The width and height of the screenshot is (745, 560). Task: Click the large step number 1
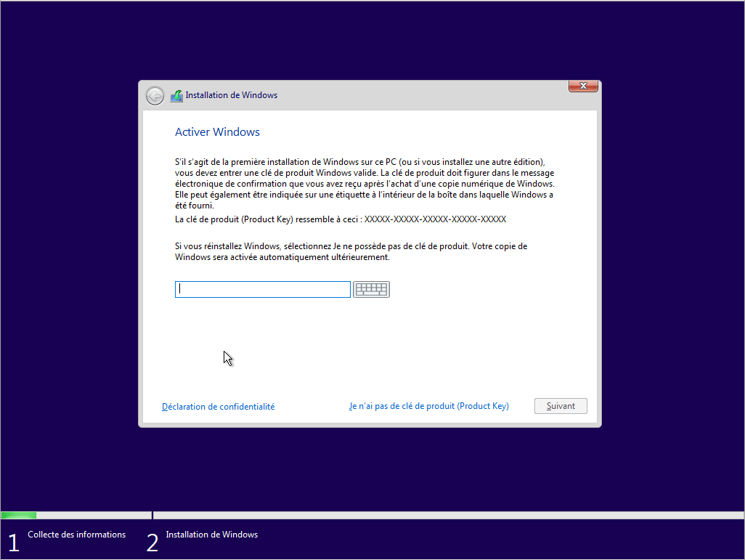12,543
